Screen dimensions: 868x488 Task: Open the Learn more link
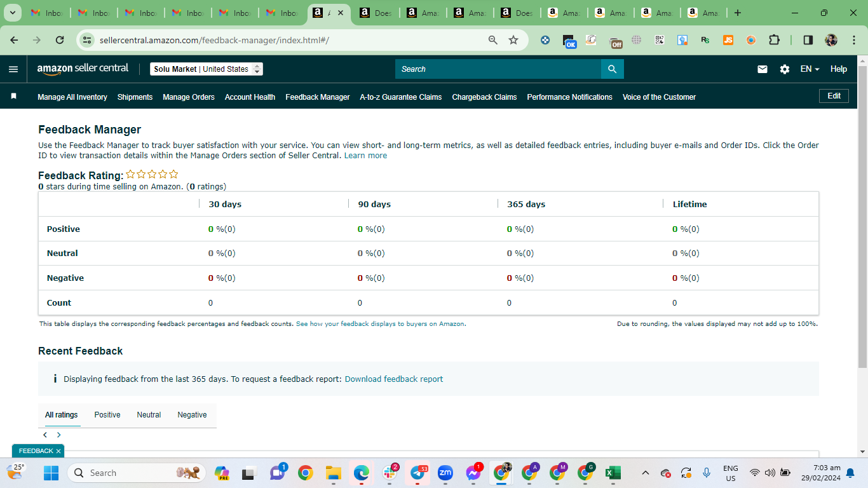(365, 156)
